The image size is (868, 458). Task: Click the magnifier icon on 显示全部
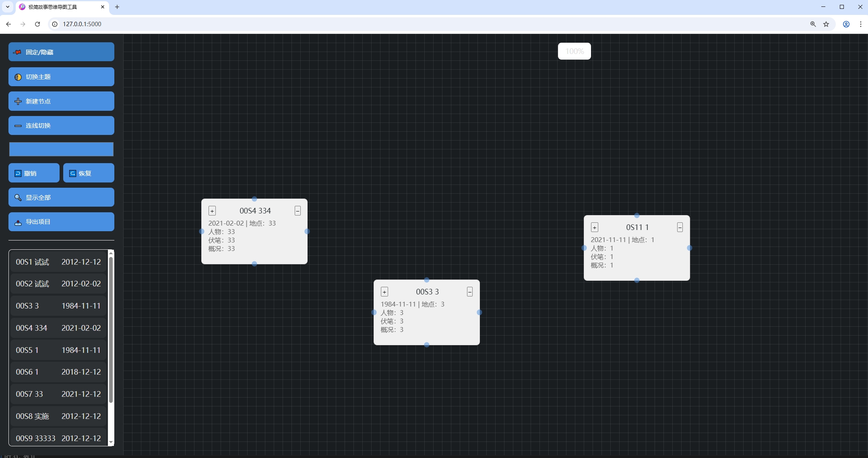18,198
